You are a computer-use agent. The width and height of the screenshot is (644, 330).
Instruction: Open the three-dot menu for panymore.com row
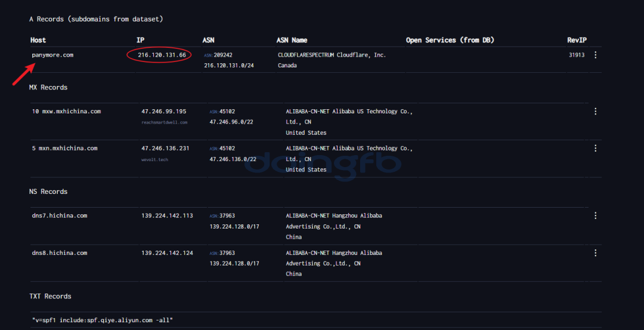pyautogui.click(x=595, y=55)
